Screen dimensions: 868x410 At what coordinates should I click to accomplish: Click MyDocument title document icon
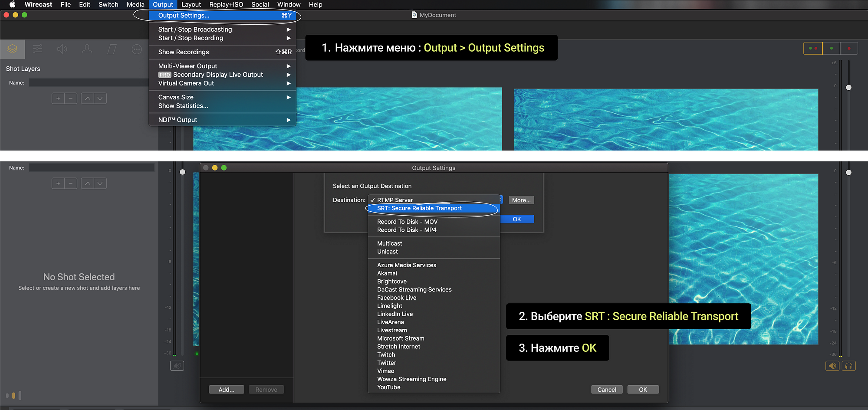(x=414, y=15)
